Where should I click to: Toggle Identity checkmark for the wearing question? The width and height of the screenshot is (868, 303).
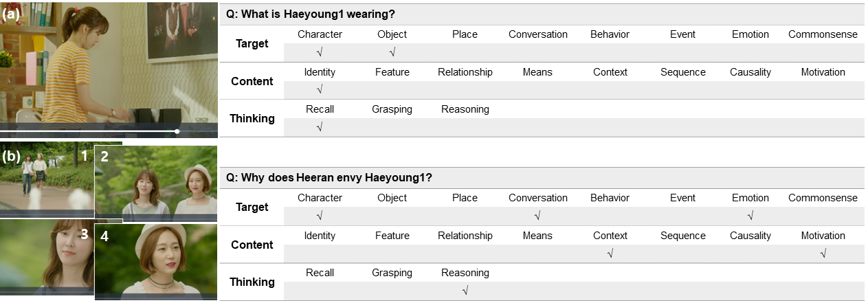point(320,90)
